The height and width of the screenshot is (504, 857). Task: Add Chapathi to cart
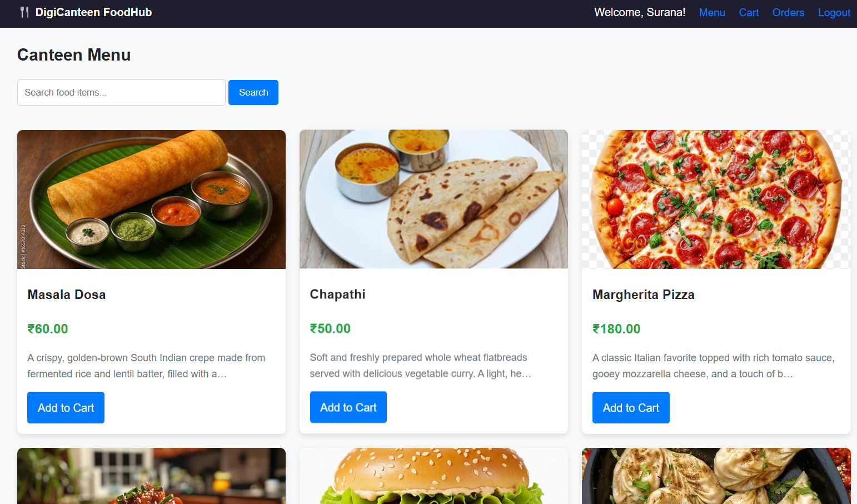tap(348, 407)
